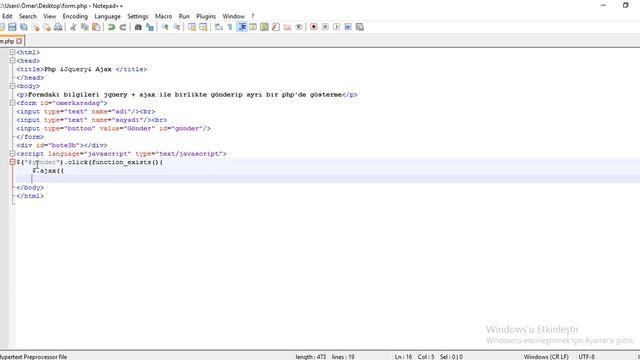Toggle Word wrap in the toolbar

point(218,27)
